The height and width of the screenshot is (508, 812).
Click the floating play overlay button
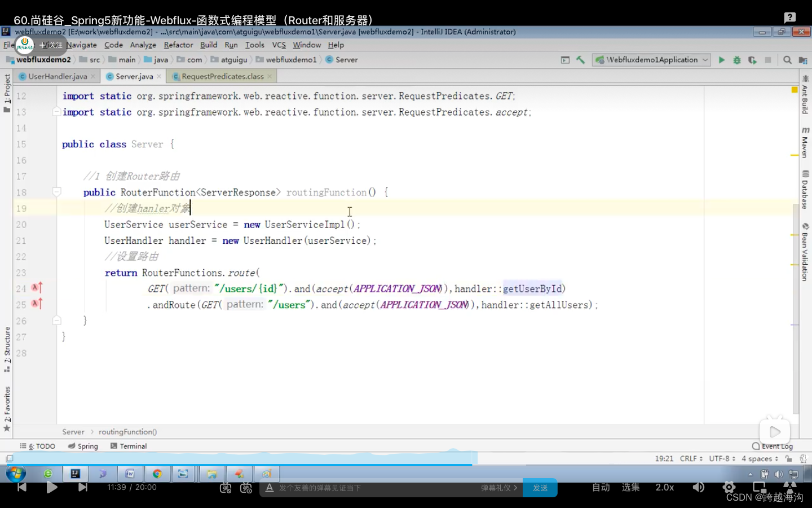[x=775, y=432]
